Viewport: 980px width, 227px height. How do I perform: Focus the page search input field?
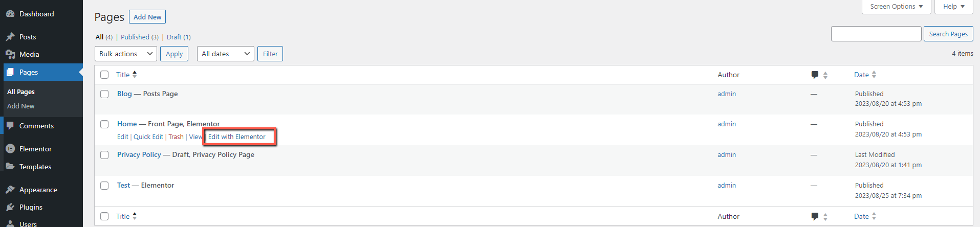876,34
